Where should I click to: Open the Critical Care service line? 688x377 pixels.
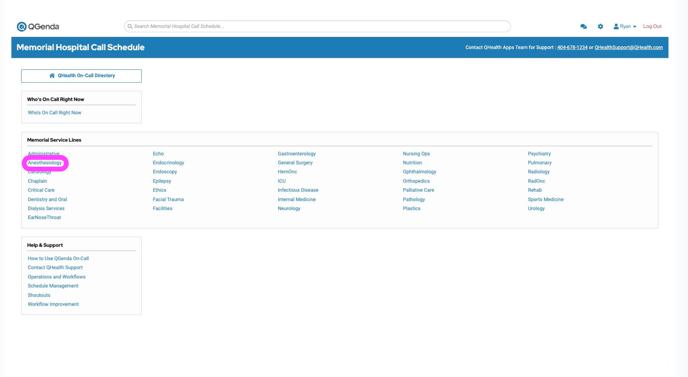tap(41, 190)
